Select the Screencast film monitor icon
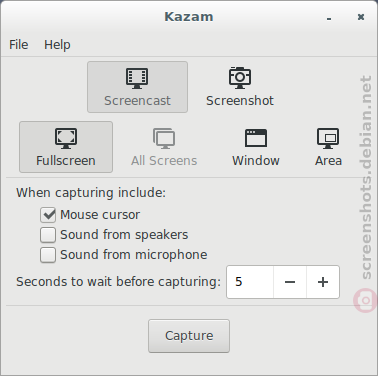378x376 pixels. coord(137,78)
